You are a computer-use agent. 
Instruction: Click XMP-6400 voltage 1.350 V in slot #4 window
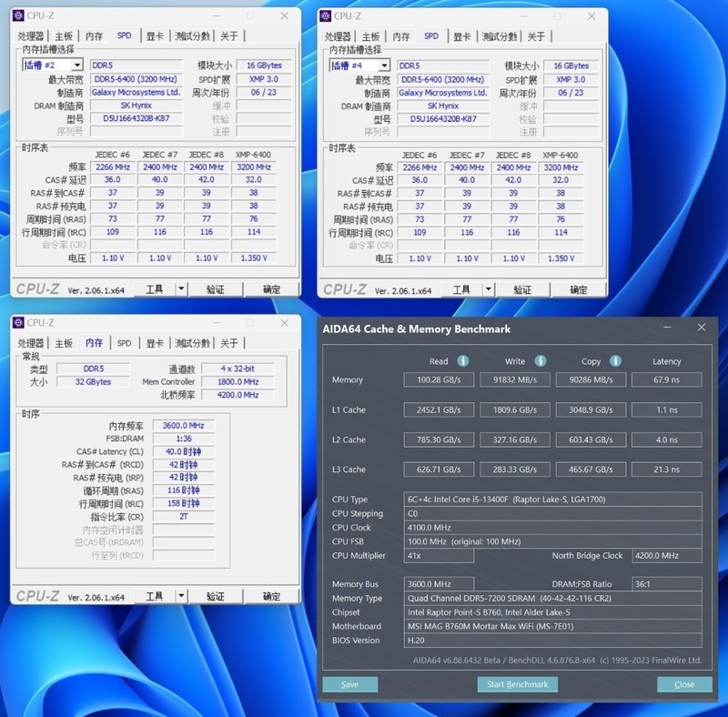(x=561, y=258)
